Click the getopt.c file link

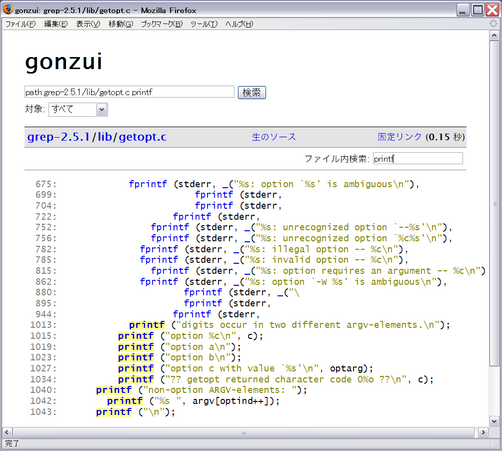tap(142, 137)
